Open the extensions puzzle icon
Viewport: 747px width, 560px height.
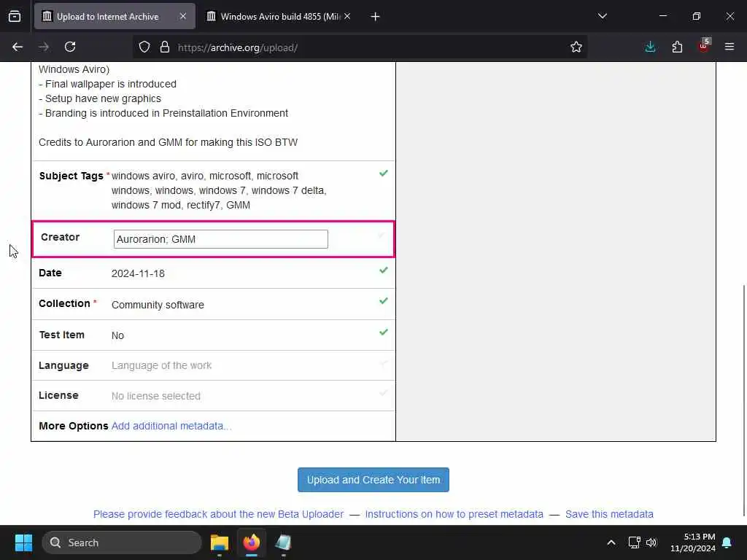point(677,47)
